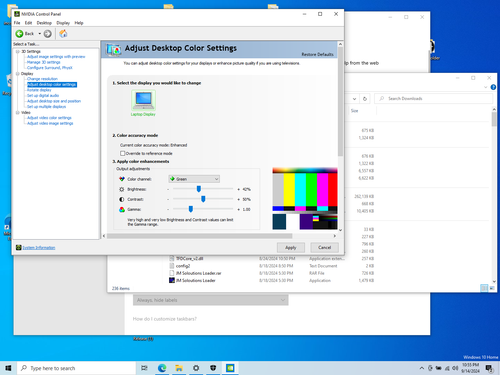This screenshot has width=500, height=375.
Task: Open the Color channel dropdown showing Green
Action: (194, 179)
